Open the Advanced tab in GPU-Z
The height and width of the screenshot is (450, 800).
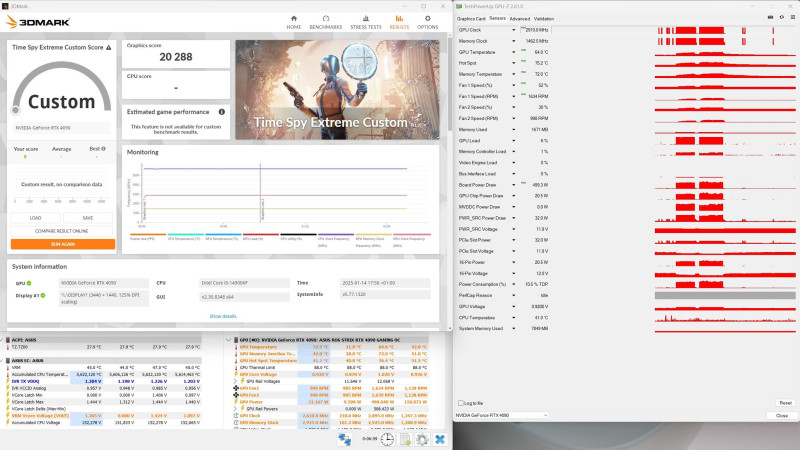(519, 19)
